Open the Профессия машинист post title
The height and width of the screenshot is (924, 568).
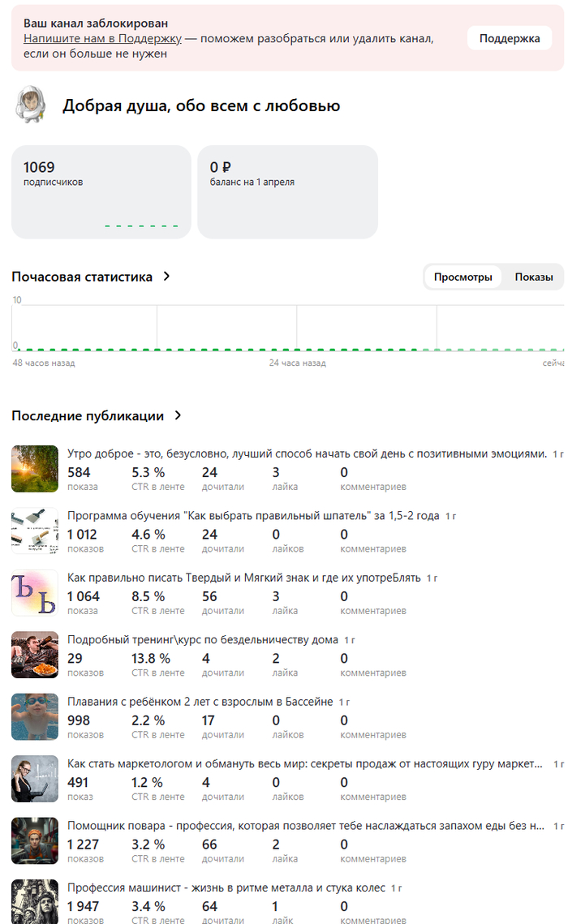[226, 888]
